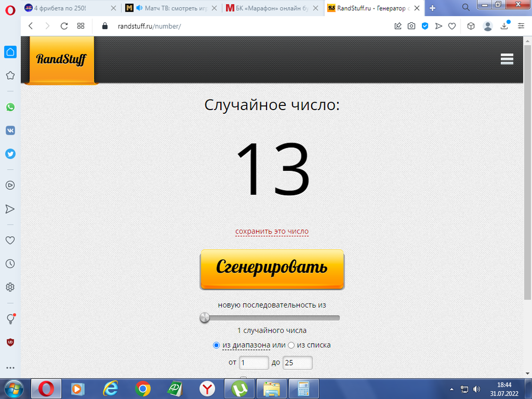Open the volume speaker tray icon
Viewport: 532px width, 399px height.
(477, 389)
